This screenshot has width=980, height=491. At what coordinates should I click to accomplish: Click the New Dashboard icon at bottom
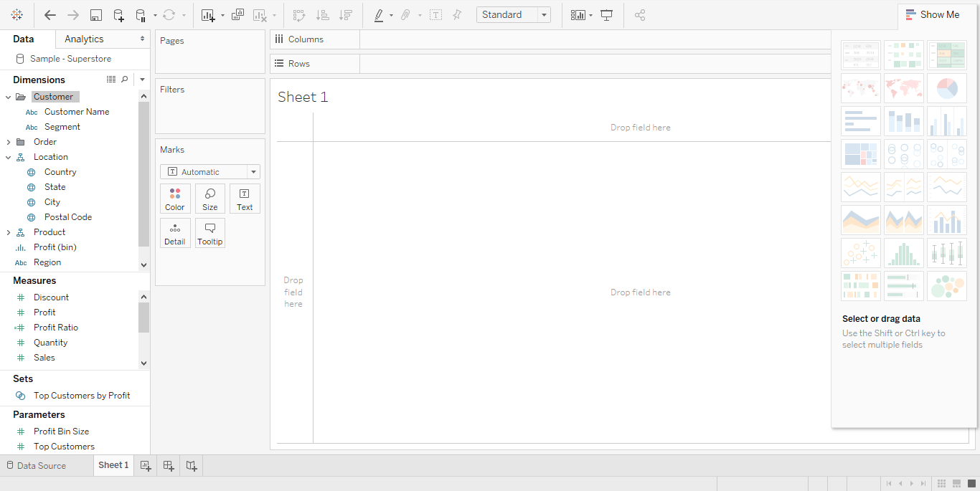click(169, 466)
